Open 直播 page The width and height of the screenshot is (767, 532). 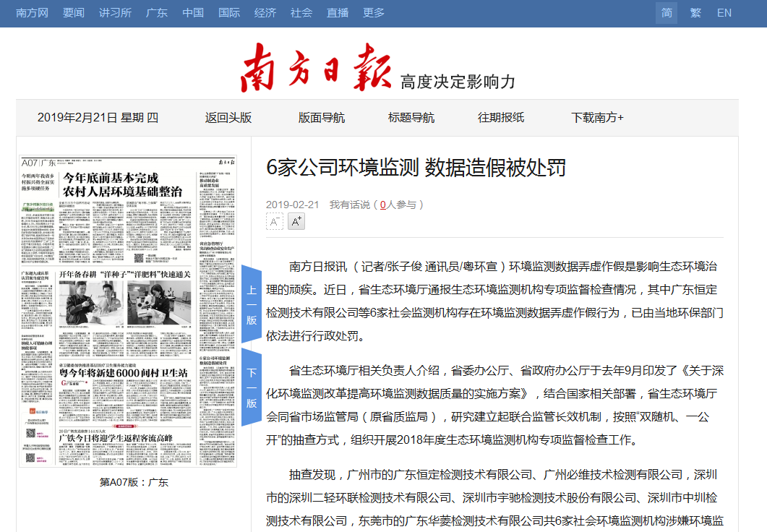(338, 13)
